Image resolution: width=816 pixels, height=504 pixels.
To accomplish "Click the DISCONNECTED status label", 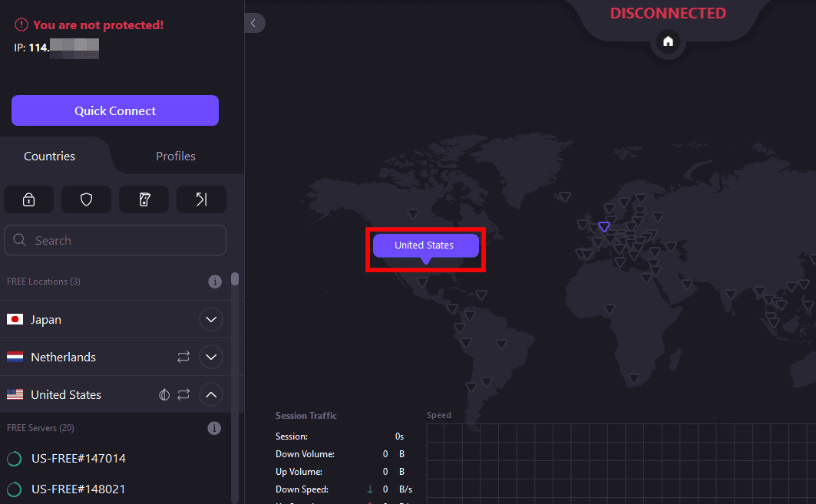I will click(x=668, y=14).
